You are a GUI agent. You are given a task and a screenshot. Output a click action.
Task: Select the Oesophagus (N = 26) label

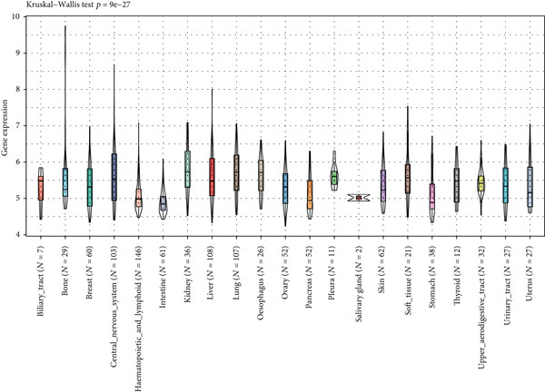(x=261, y=282)
